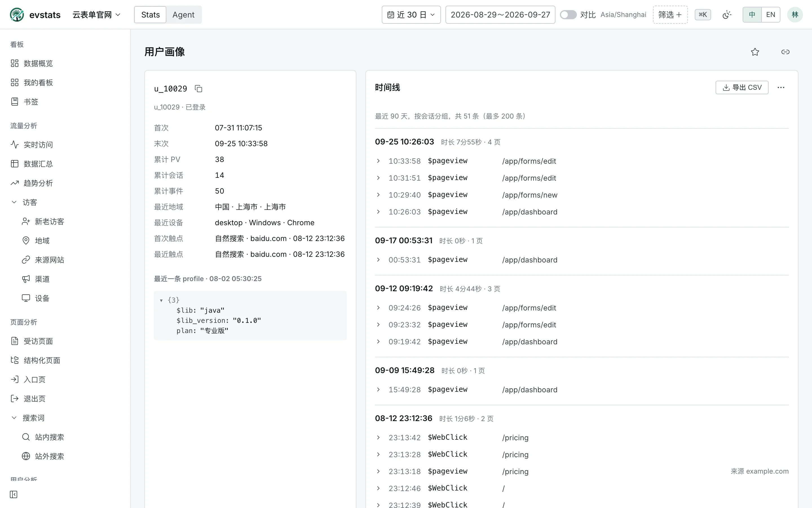Open the user avatar 林
The image size is (812, 508).
click(x=795, y=15)
